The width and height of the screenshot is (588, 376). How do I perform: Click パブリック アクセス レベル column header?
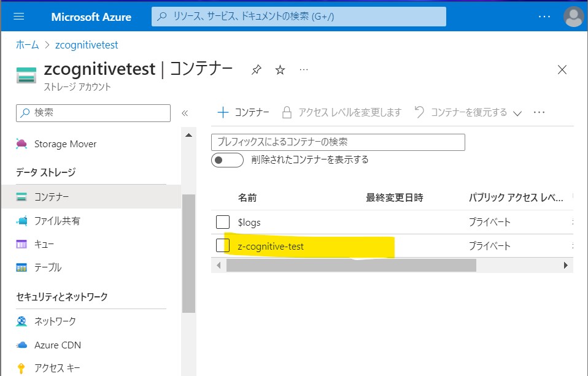516,198
